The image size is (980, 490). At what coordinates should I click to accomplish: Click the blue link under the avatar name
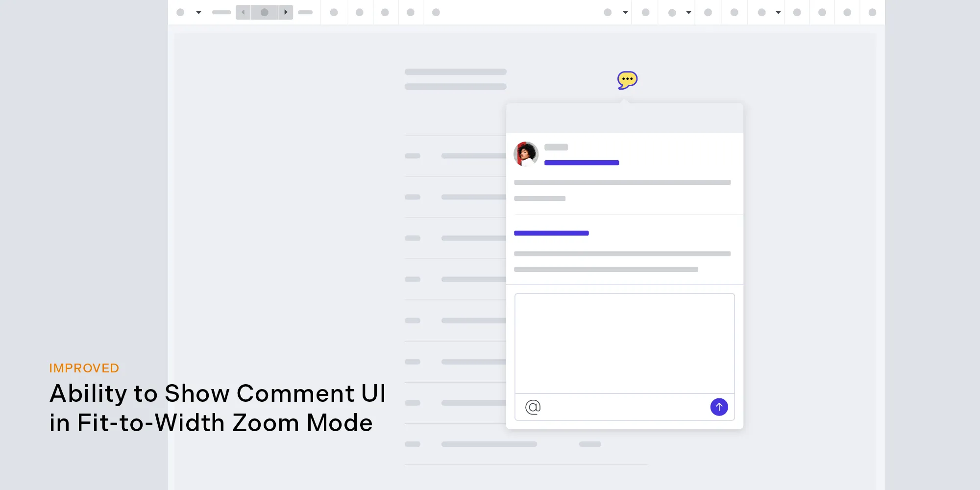point(581,162)
